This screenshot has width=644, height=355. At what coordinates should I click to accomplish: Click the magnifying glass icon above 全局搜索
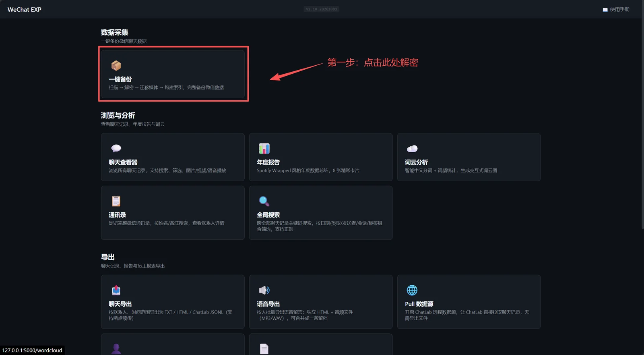pos(264,201)
